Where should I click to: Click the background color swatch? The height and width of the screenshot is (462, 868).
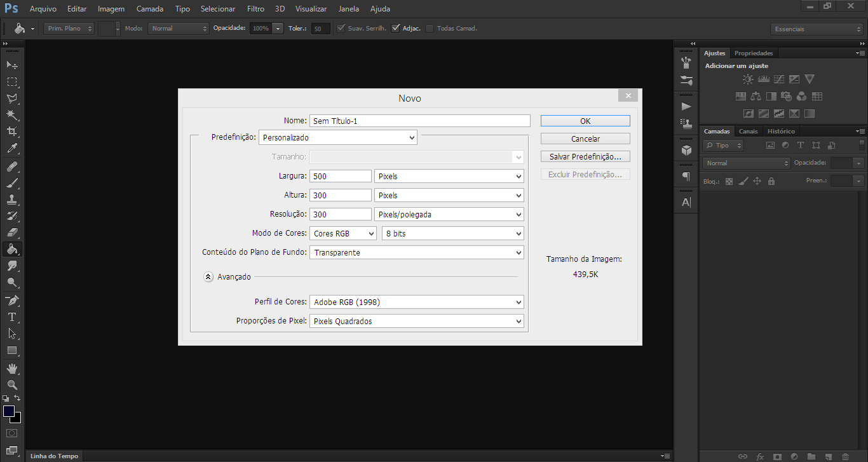pos(17,419)
